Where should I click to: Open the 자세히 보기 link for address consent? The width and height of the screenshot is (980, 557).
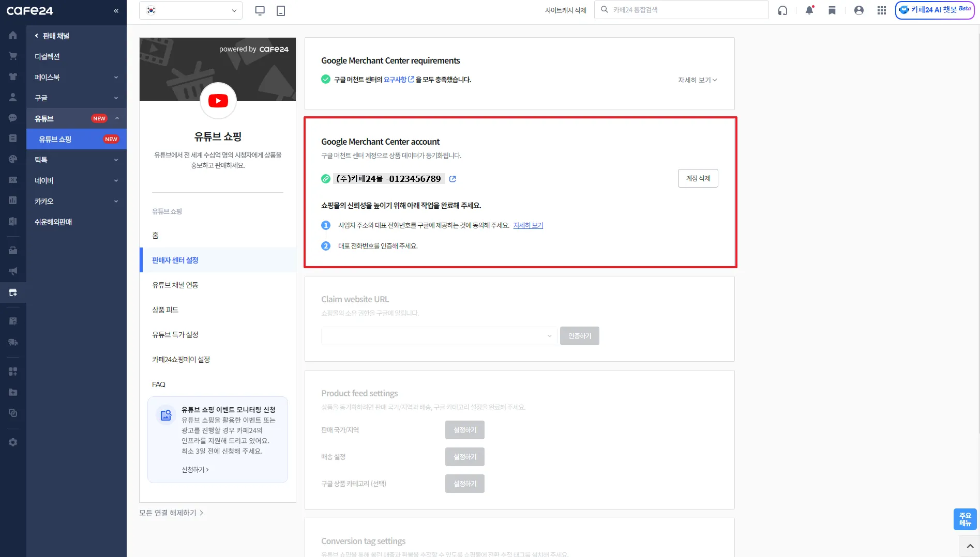click(x=528, y=225)
